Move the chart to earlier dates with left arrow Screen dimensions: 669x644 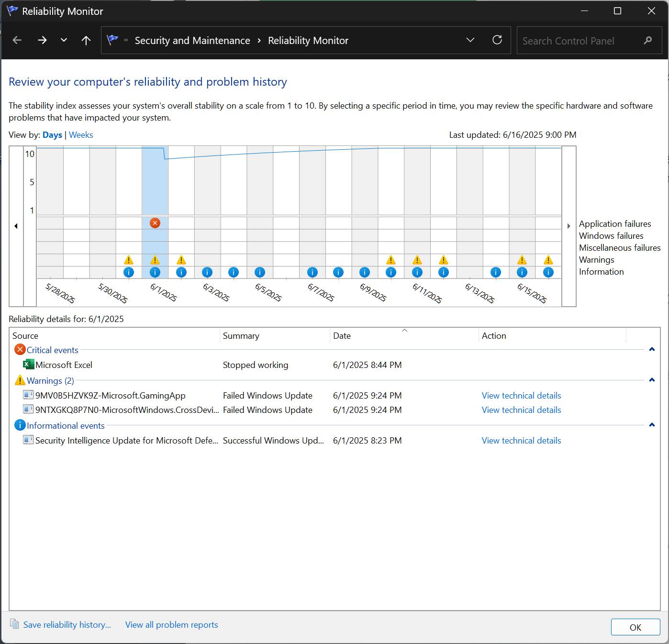[x=16, y=226]
